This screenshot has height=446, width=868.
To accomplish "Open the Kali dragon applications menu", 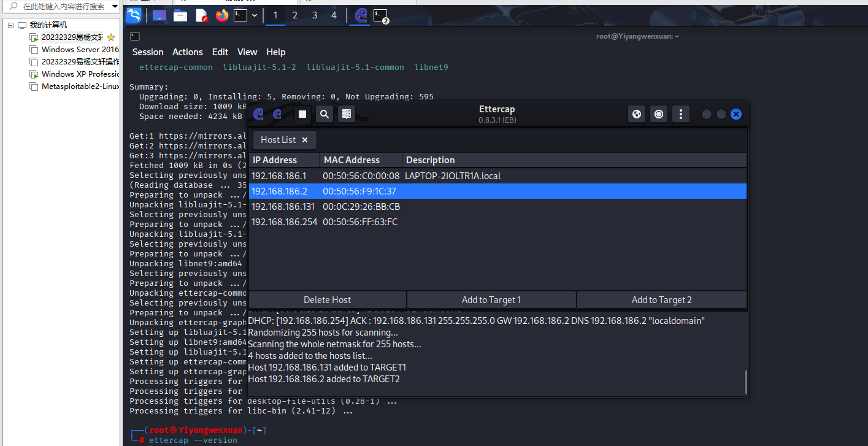I will [133, 15].
